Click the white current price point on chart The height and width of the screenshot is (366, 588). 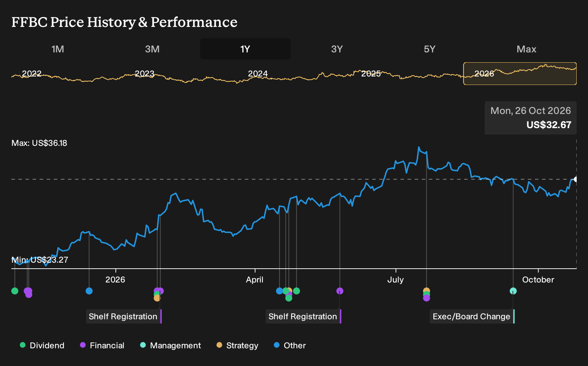tap(576, 179)
